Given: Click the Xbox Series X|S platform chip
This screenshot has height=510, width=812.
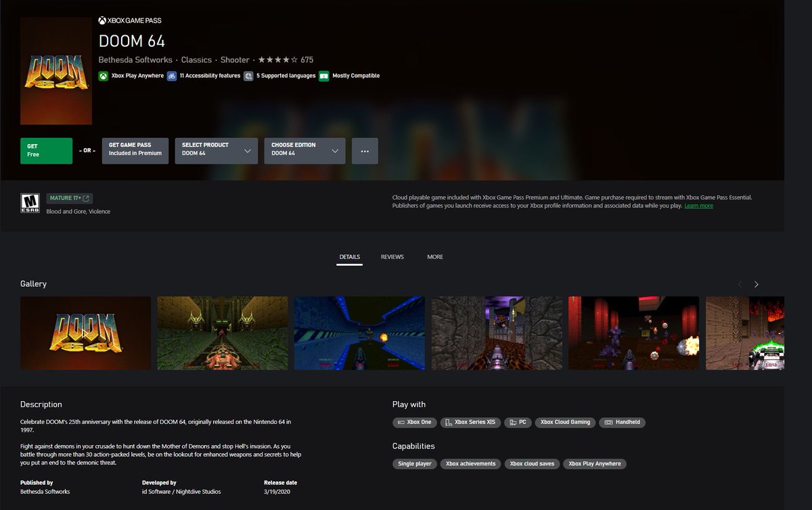Looking at the screenshot, I should pyautogui.click(x=470, y=422).
